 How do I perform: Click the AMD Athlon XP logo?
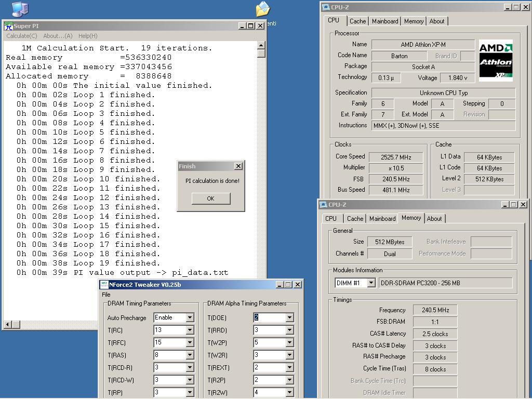[x=496, y=61]
